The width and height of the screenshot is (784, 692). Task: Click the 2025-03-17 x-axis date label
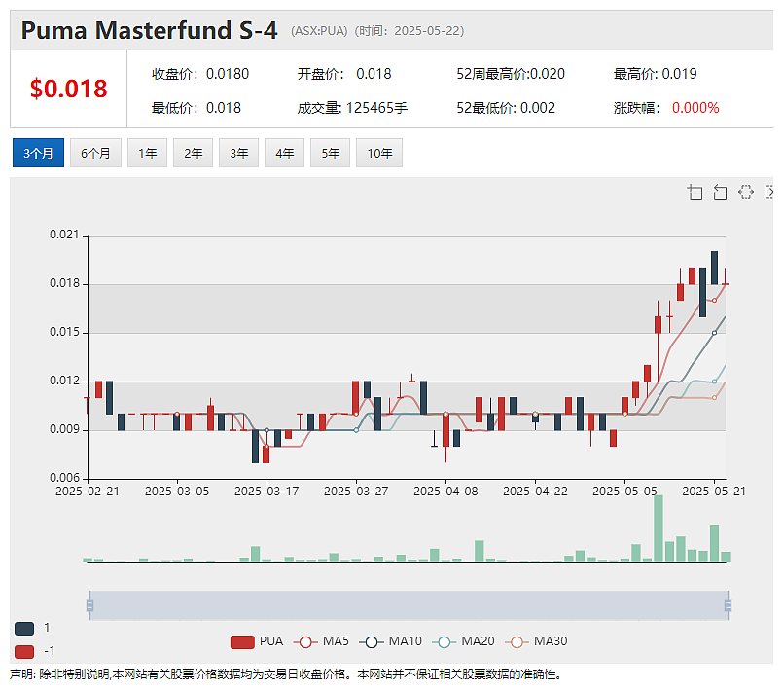click(x=267, y=492)
